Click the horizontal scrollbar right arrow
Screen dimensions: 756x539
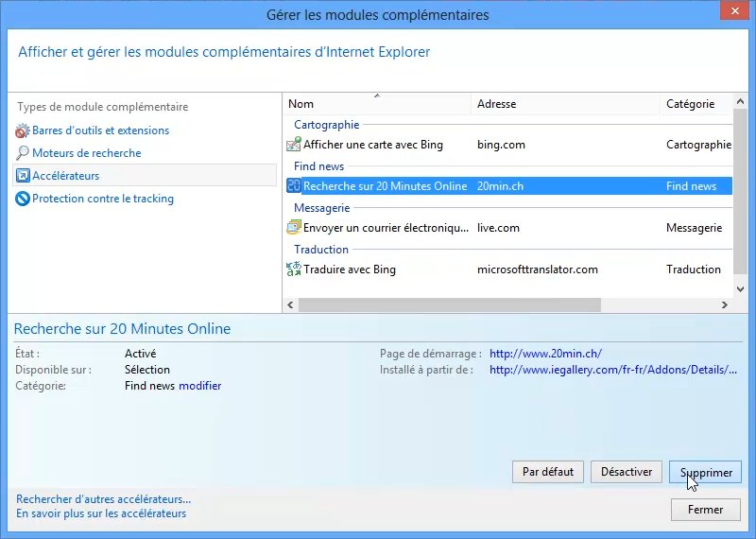point(725,305)
